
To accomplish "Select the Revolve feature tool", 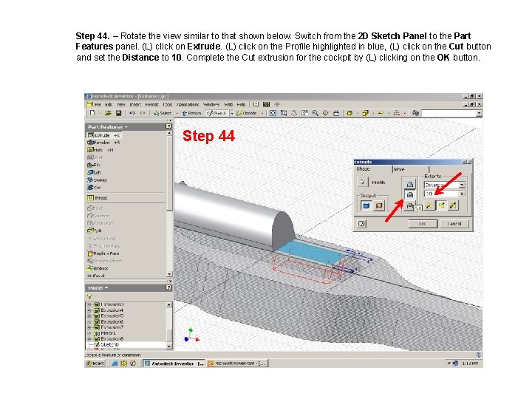I will (103, 143).
